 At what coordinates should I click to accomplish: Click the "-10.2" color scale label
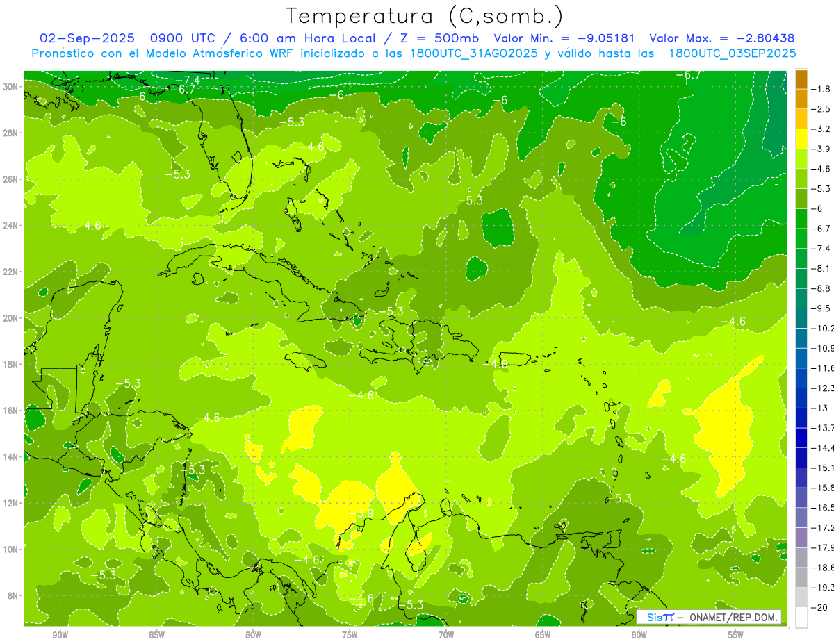822,329
